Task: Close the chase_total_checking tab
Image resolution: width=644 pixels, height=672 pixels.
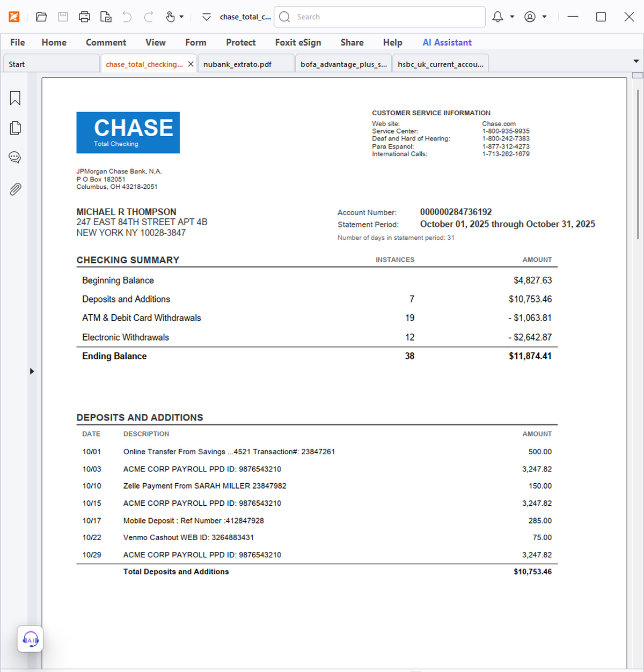Action: (x=191, y=64)
